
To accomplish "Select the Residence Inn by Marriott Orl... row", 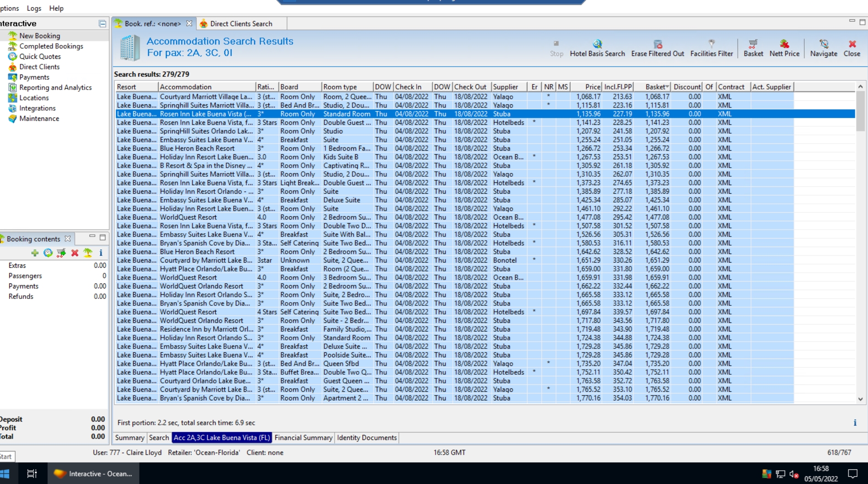I will [485, 329].
